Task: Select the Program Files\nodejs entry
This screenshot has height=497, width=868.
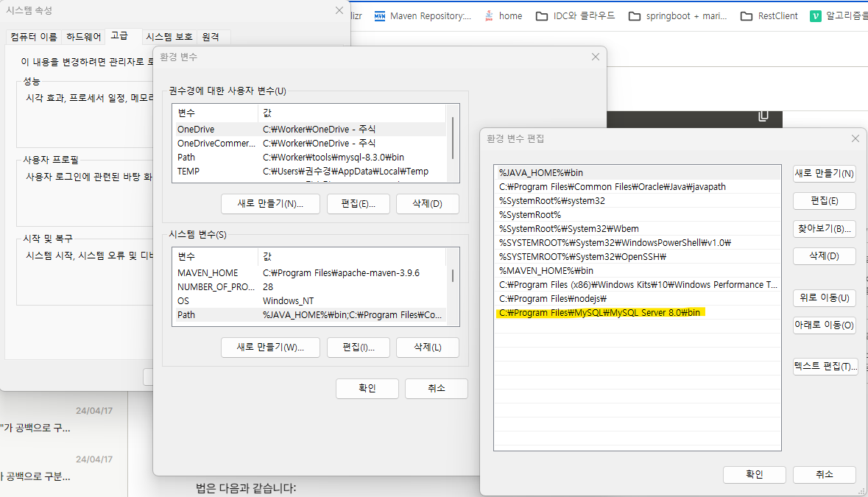Action: 638,299
